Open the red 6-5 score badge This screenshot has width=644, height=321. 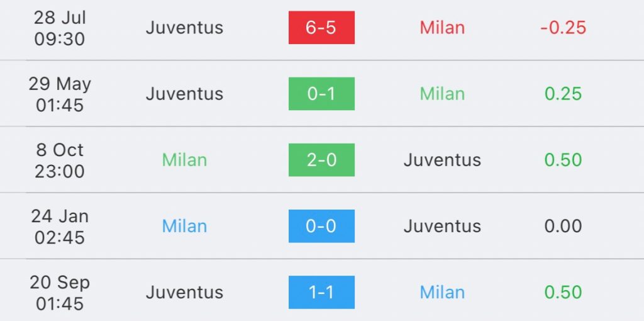tap(321, 28)
